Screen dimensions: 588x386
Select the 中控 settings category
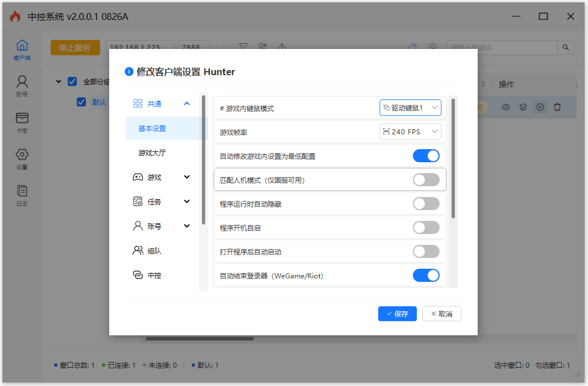click(x=154, y=276)
